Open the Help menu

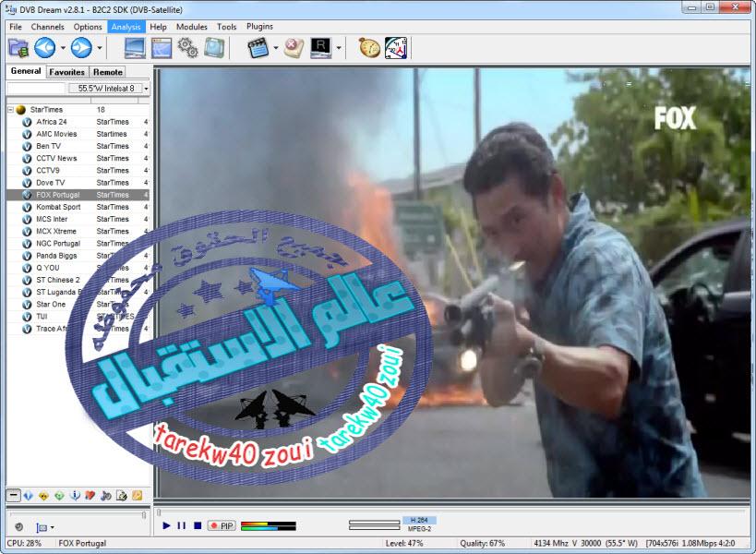pos(158,27)
